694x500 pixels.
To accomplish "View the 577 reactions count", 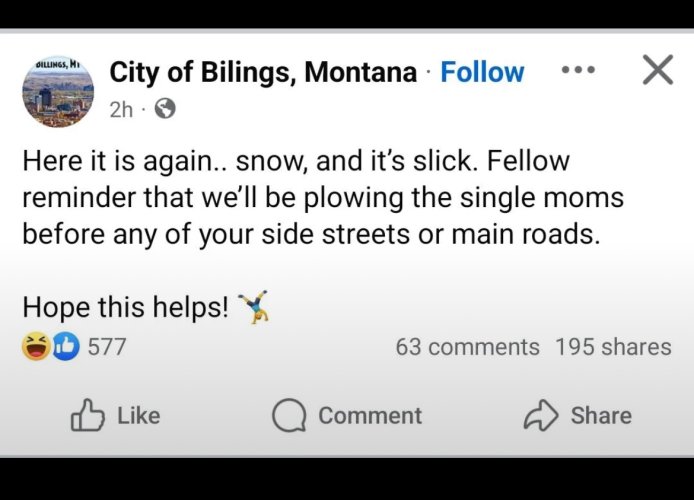I will (106, 347).
